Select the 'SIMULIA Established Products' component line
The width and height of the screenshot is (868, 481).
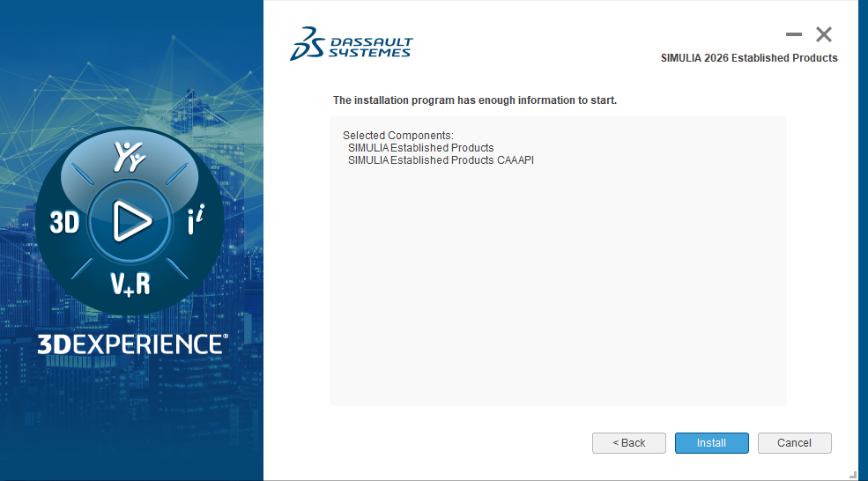[x=420, y=148]
